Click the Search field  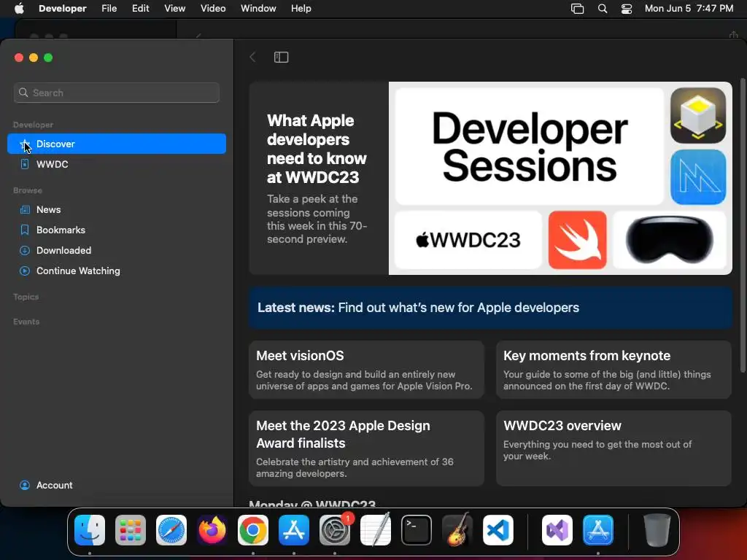117,93
